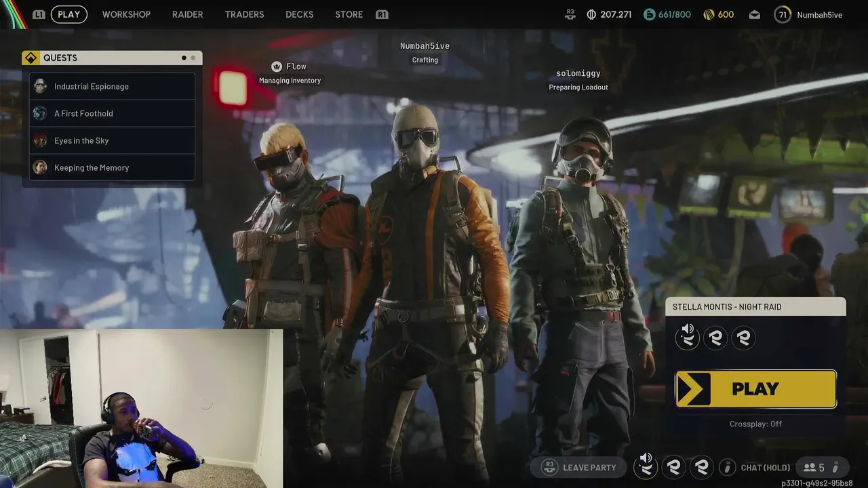This screenshot has width=868, height=488.
Task: Click the Numbah5ive name above the character
Action: tap(425, 46)
